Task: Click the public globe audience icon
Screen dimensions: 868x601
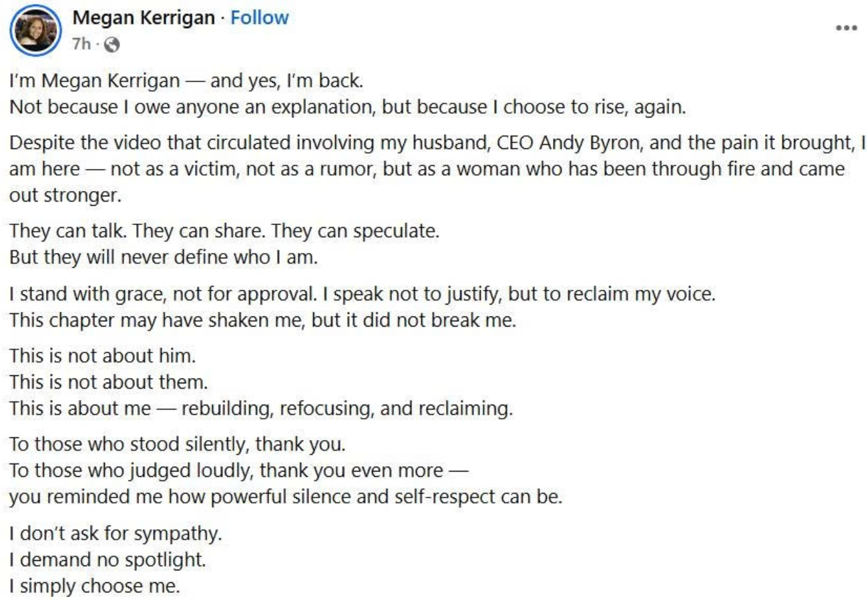Action: coord(113,45)
